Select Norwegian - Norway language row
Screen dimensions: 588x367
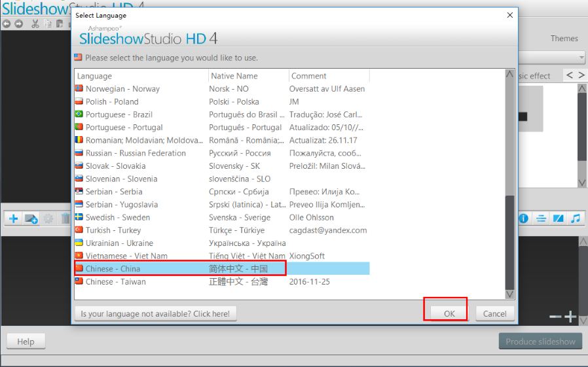(222, 89)
